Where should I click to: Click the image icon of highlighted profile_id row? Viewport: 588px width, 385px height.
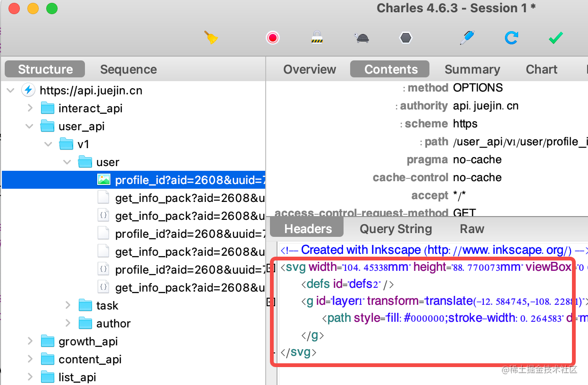104,180
